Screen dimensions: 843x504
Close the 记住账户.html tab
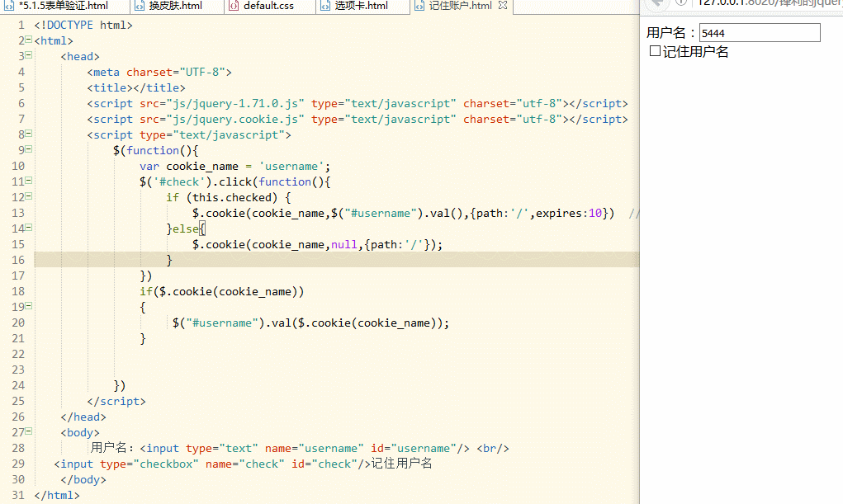click(503, 6)
